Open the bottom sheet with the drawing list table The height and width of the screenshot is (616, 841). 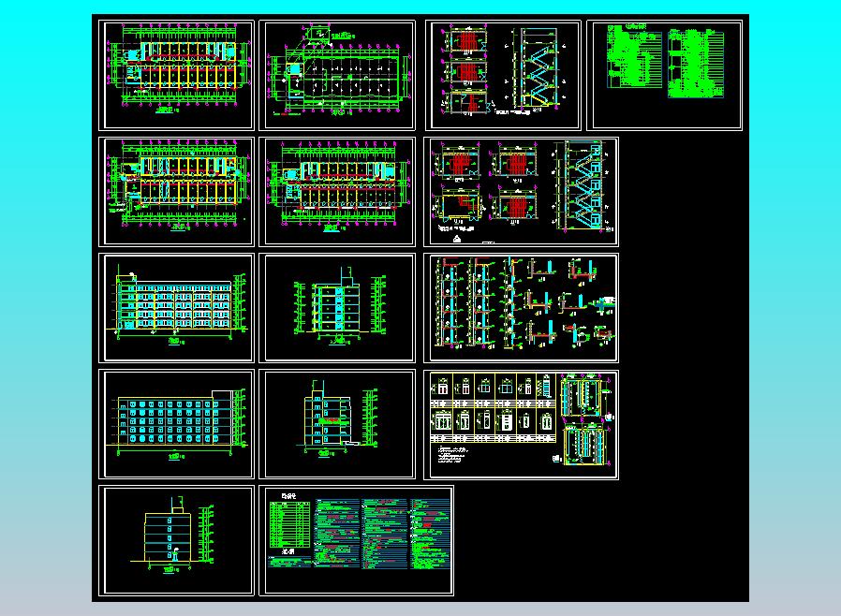pos(356,540)
